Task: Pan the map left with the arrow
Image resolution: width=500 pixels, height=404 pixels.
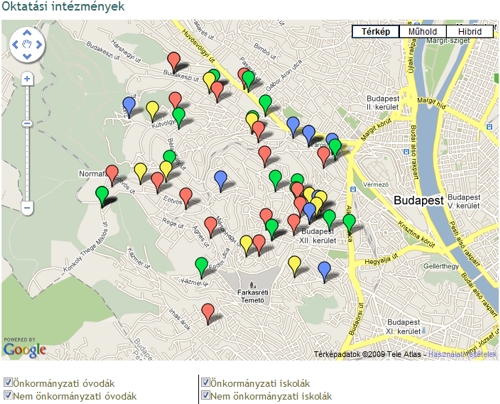Action: coord(15,44)
